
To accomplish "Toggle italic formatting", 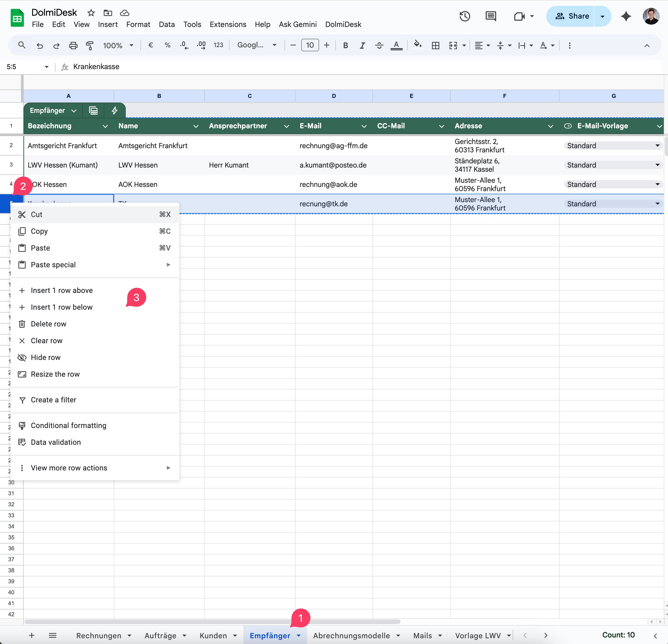I will (362, 45).
